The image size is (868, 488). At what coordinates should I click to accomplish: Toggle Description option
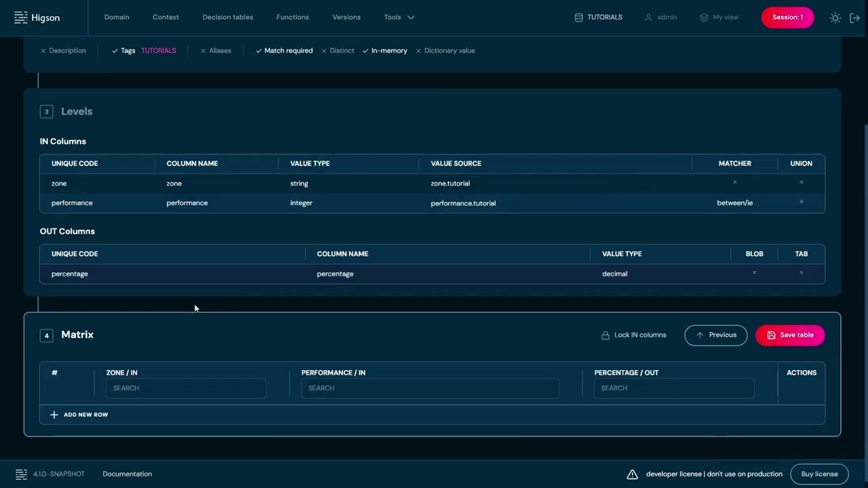[x=63, y=51]
